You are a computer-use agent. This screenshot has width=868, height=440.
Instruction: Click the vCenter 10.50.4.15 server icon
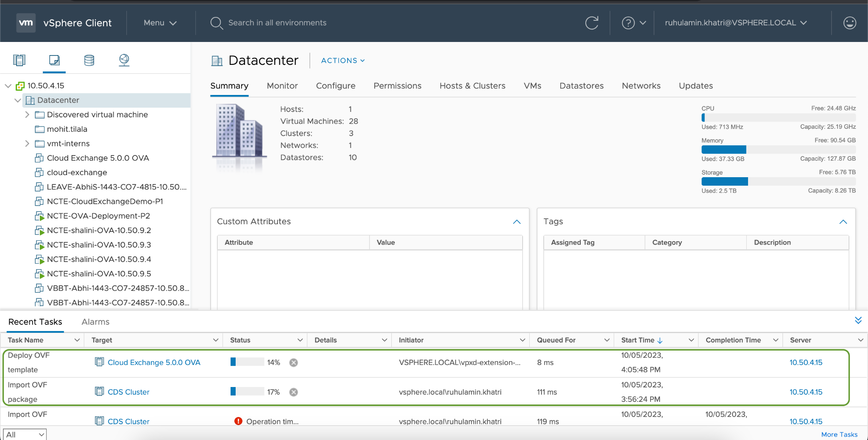(x=20, y=86)
